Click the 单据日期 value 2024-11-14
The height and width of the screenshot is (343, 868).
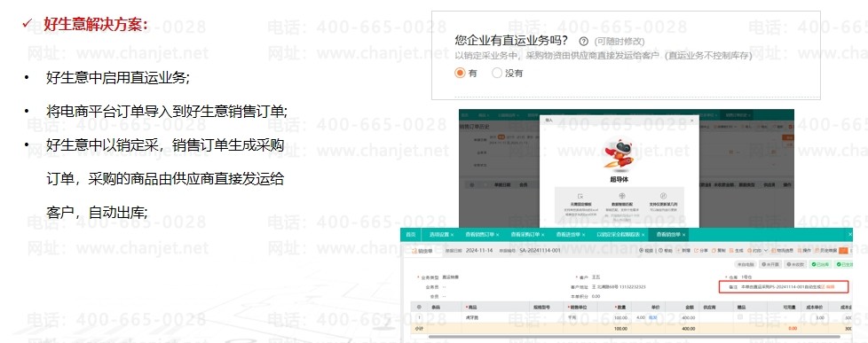tap(479, 251)
